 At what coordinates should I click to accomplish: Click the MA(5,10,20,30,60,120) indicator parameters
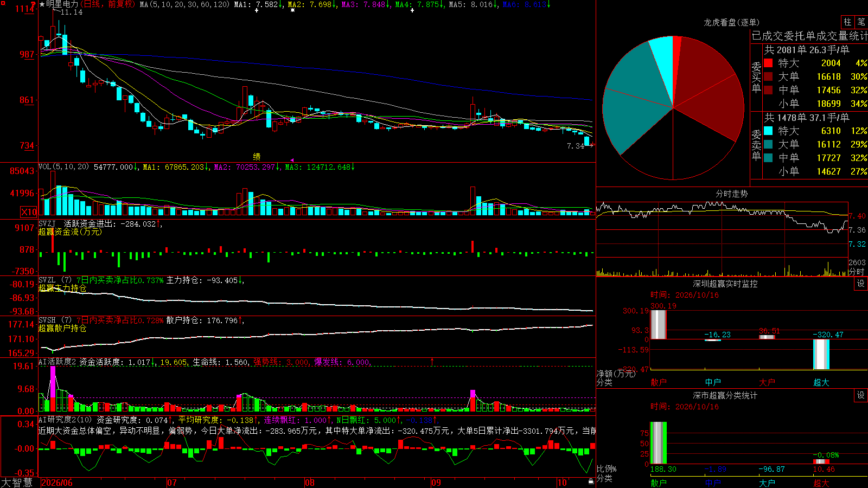[185, 4]
